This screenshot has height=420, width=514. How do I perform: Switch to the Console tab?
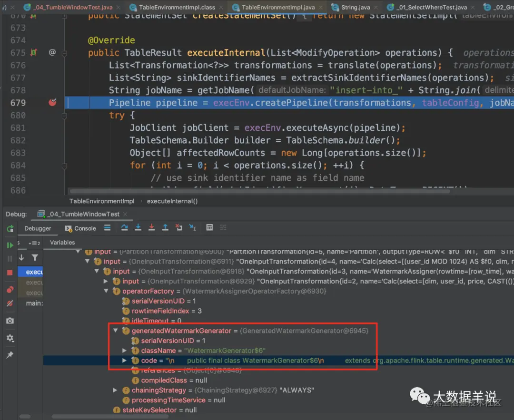(x=80, y=228)
